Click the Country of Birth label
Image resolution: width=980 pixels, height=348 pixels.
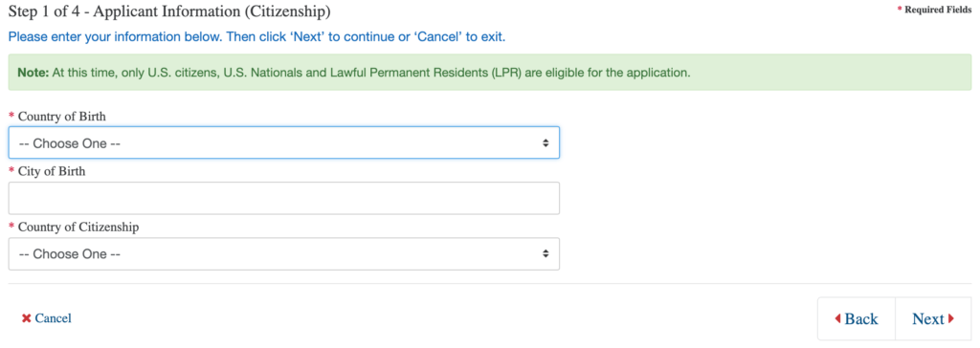click(62, 117)
